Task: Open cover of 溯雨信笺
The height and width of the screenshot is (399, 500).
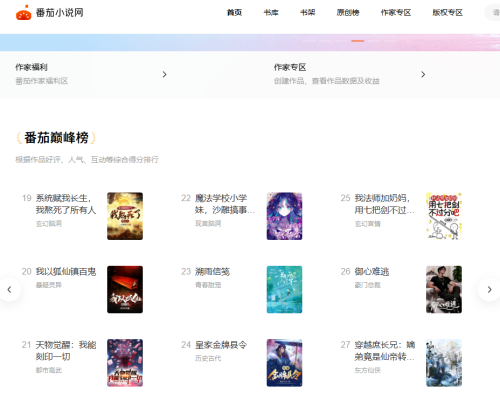Action: 284,289
